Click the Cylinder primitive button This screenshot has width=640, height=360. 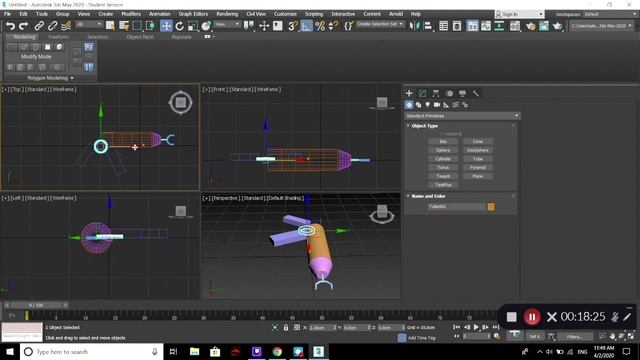click(x=443, y=159)
